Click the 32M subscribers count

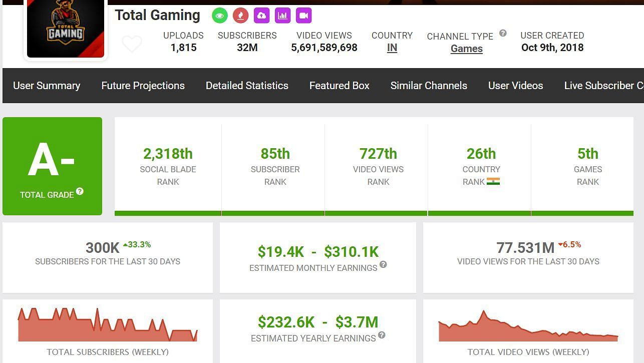point(247,48)
